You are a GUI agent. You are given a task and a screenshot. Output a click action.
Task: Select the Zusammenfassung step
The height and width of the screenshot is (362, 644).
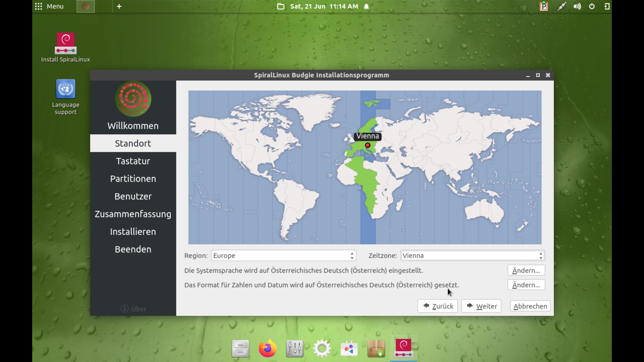tap(133, 214)
